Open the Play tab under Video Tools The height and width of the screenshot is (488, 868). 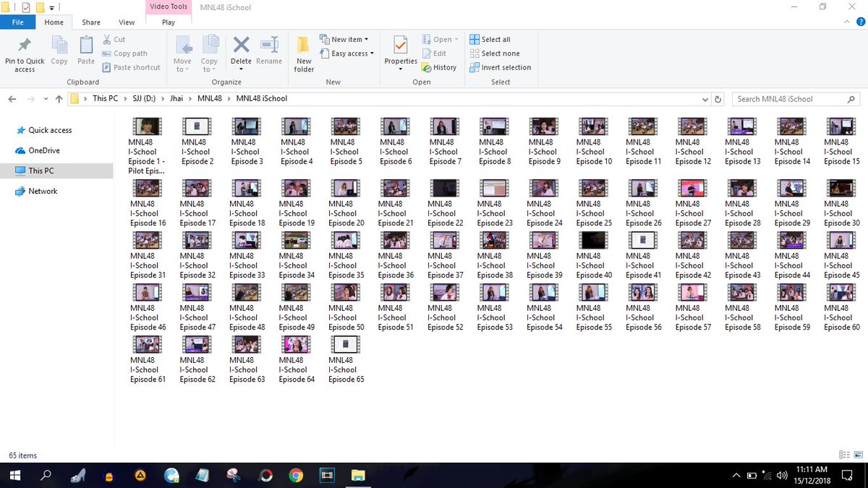[x=169, y=22]
